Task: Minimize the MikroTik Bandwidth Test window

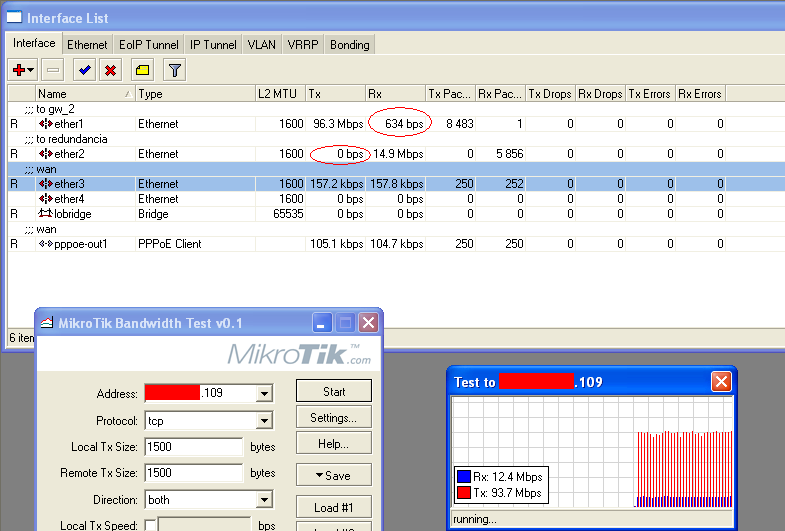Action: (321, 323)
